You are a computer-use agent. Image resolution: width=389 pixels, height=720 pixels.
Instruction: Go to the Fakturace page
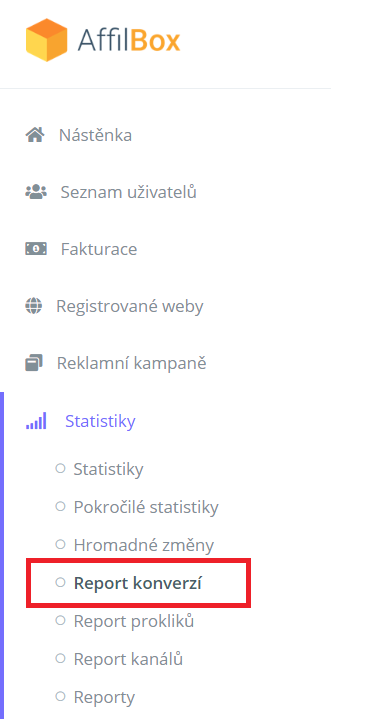99,249
